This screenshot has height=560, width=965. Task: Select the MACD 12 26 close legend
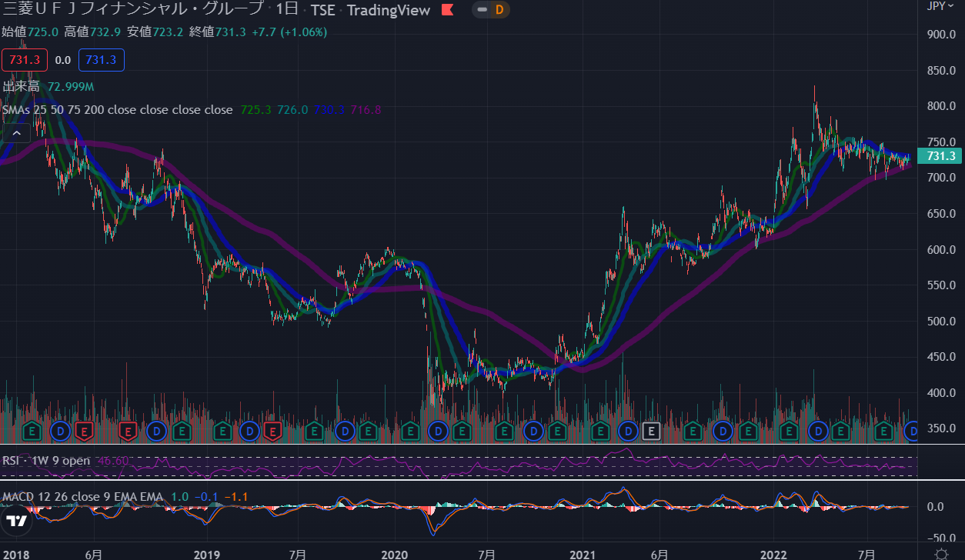82,497
